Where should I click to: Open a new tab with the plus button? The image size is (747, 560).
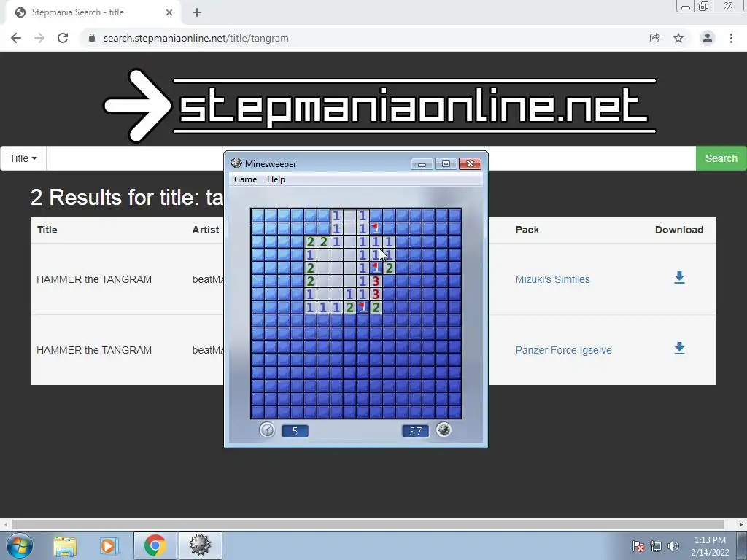click(x=197, y=12)
